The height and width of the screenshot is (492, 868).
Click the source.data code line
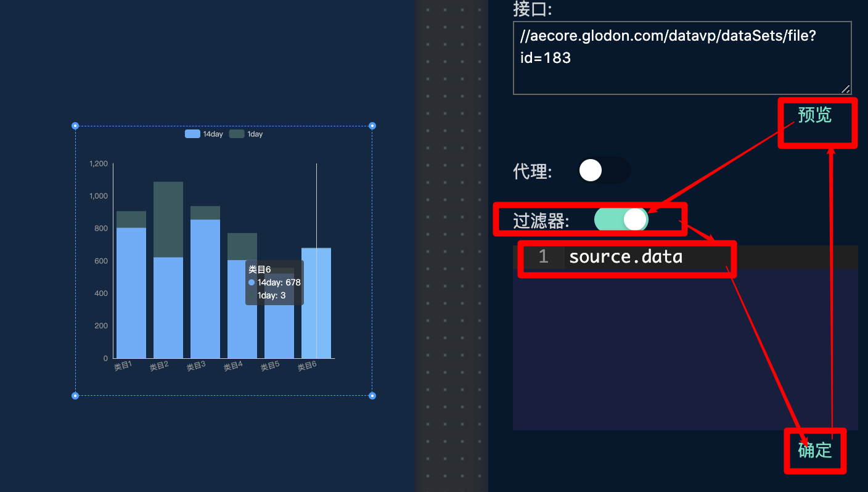pos(626,256)
